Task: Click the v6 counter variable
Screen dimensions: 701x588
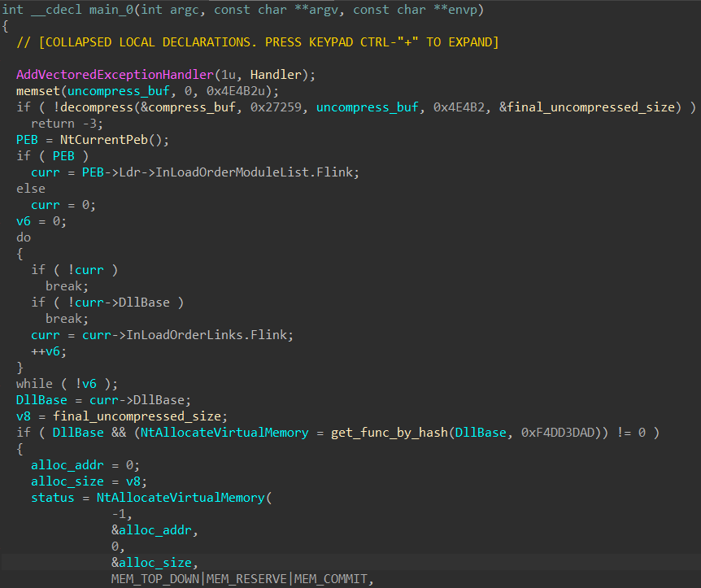Action: pyautogui.click(x=23, y=220)
